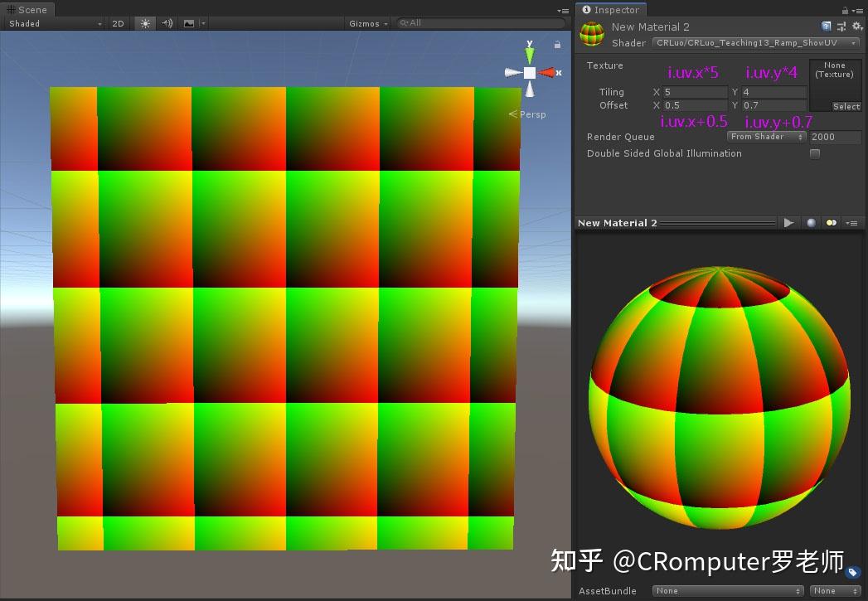Click the texture Select button
This screenshot has width=868, height=601.
[846, 106]
